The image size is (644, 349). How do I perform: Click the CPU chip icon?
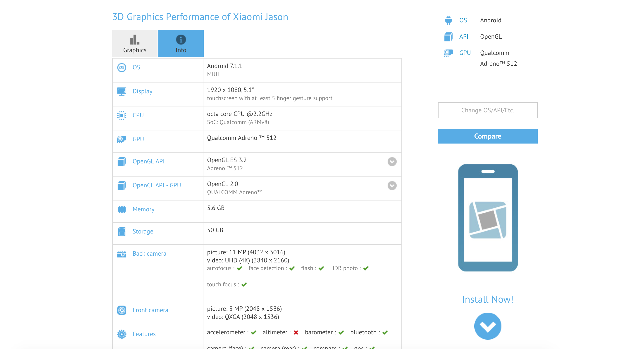122,115
